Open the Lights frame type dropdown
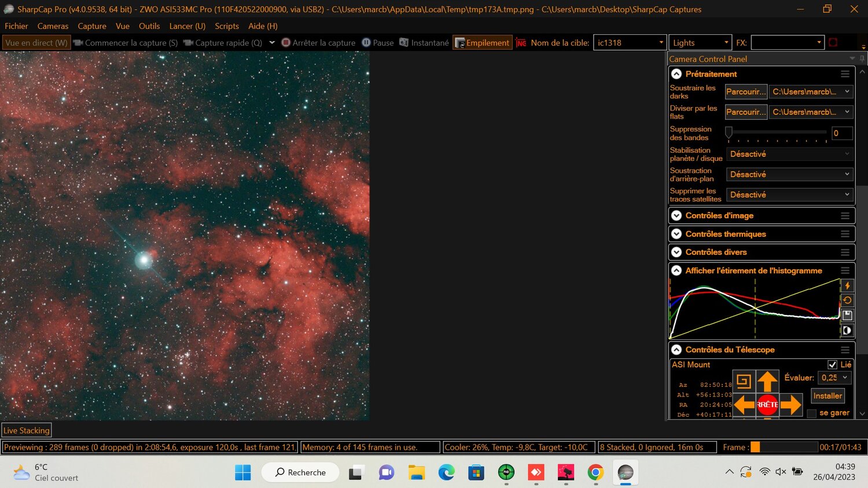 click(x=700, y=43)
